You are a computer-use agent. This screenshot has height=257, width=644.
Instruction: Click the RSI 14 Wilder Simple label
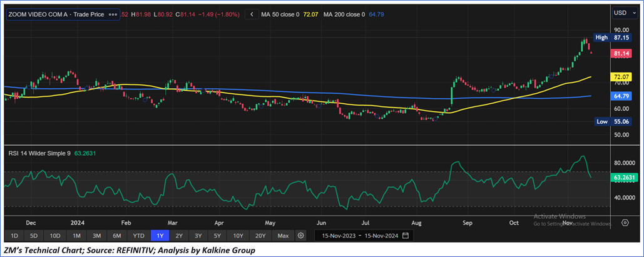37,153
